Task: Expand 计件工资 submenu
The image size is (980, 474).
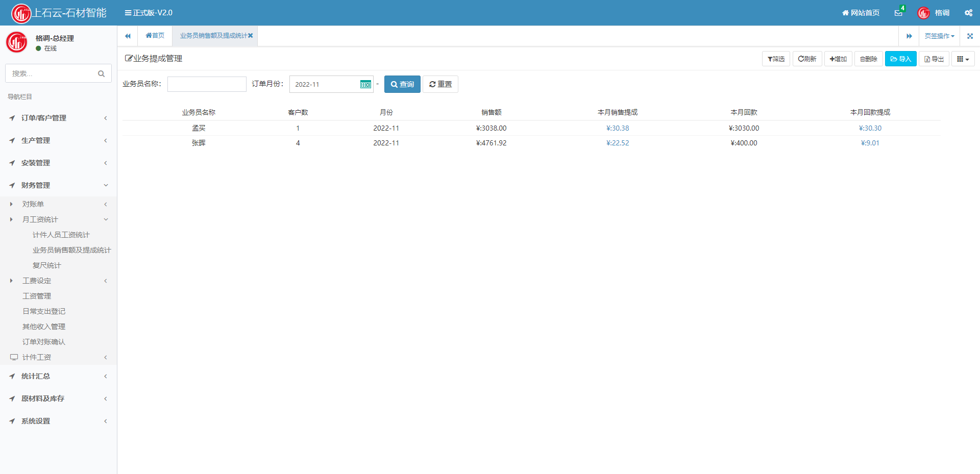Action: click(58, 357)
